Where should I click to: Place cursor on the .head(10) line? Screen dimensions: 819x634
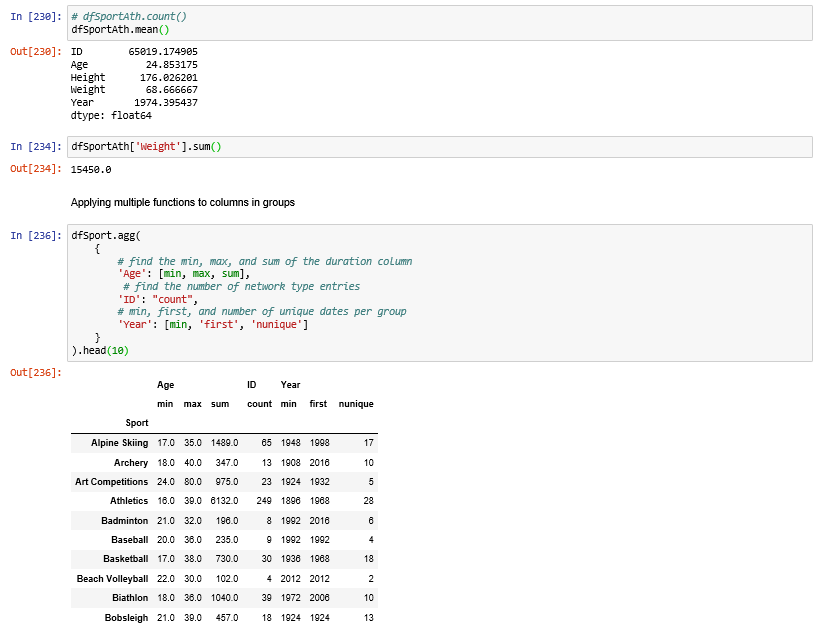pyautogui.click(x=99, y=351)
